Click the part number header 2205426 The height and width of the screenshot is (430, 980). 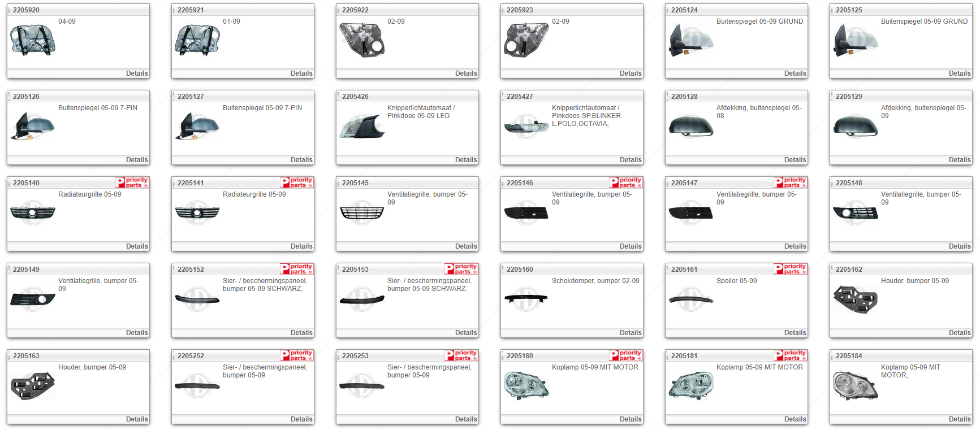coord(355,97)
